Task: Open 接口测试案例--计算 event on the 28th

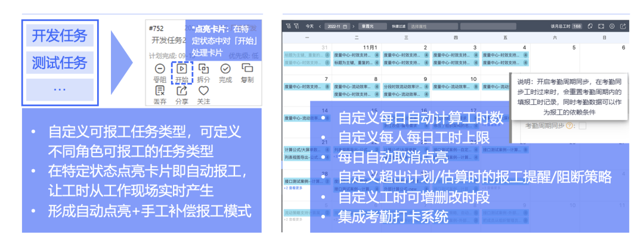Action: click(307, 181)
